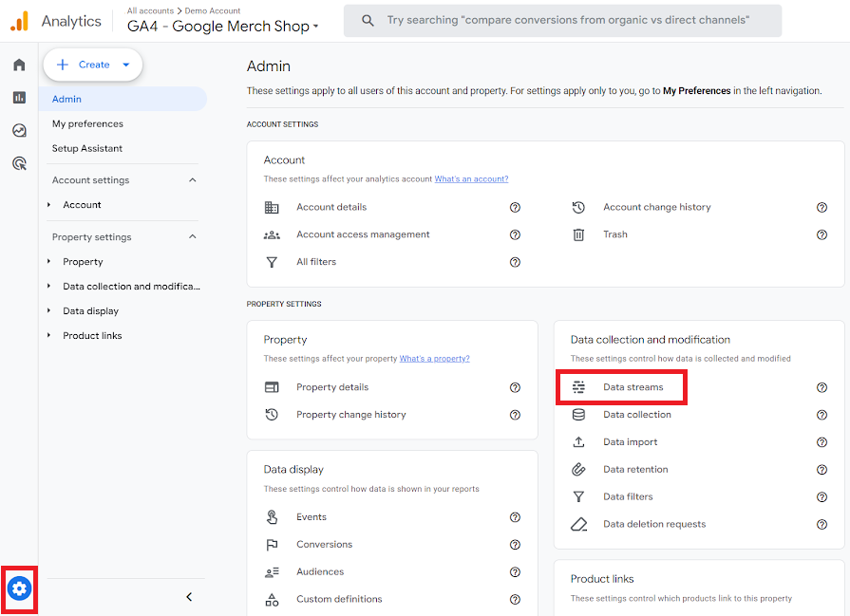
Task: Click the search magnifier icon
Action: click(368, 21)
